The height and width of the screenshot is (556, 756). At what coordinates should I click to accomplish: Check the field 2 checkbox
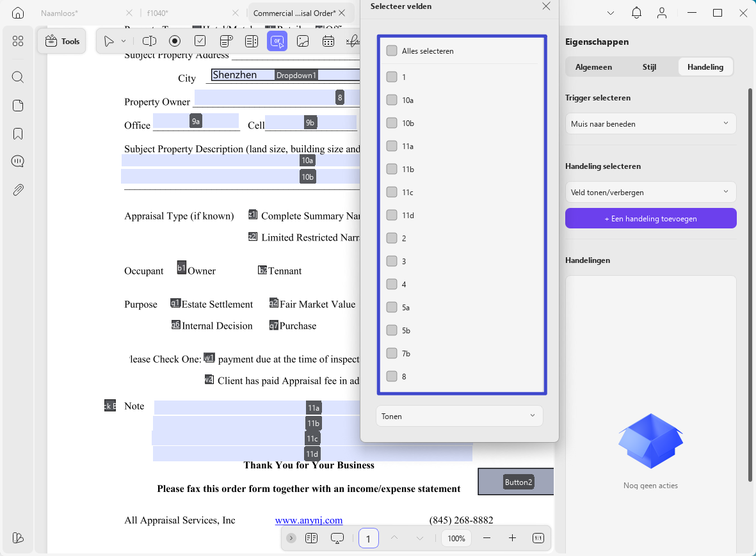pos(392,238)
